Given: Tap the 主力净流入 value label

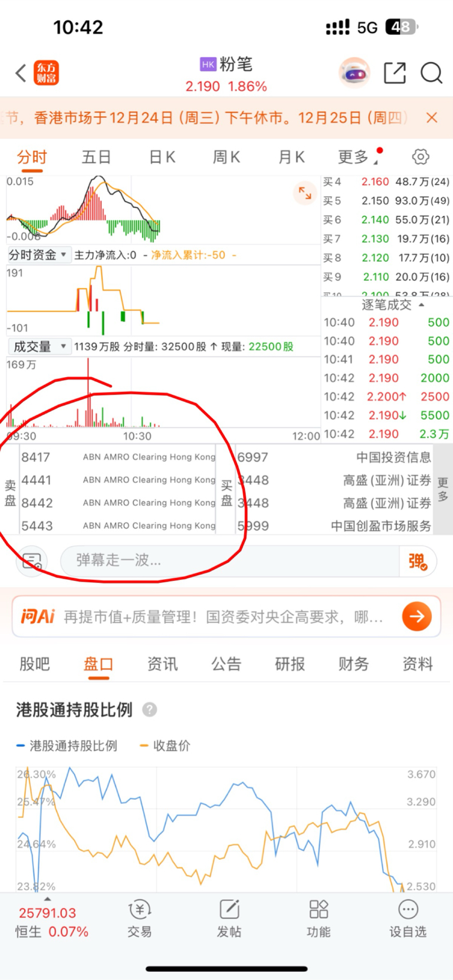Looking at the screenshot, I should point(105,255).
